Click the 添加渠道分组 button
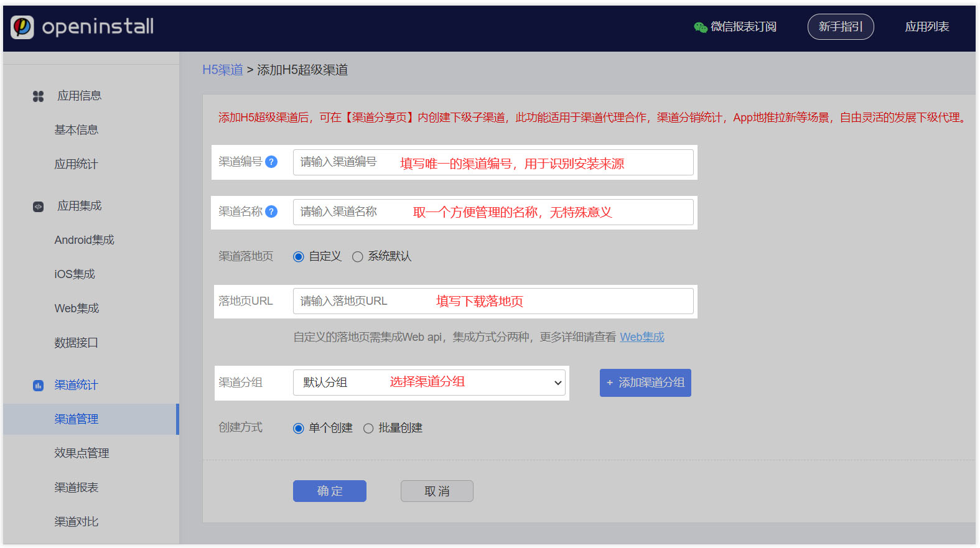The height and width of the screenshot is (548, 980). pyautogui.click(x=645, y=383)
